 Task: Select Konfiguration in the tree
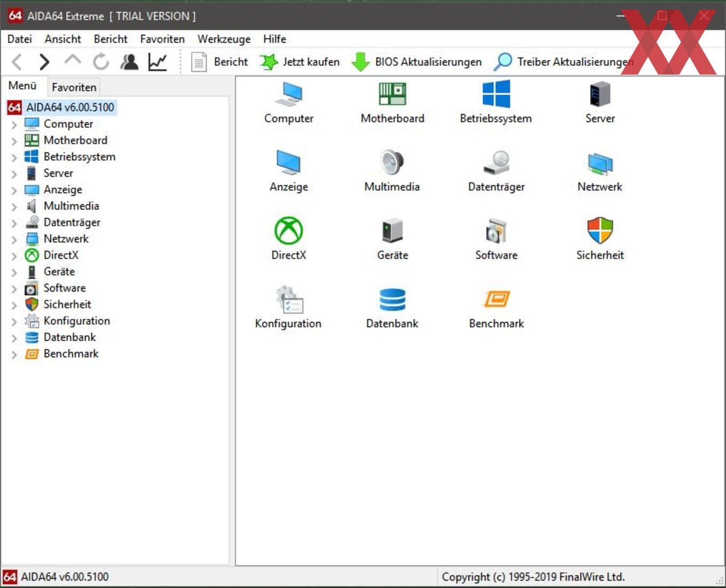[77, 321]
